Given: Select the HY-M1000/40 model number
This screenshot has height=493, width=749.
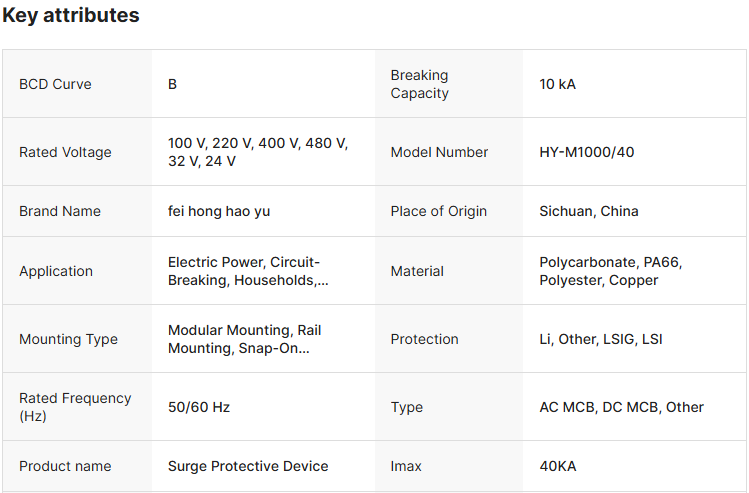Looking at the screenshot, I should click(x=587, y=152).
